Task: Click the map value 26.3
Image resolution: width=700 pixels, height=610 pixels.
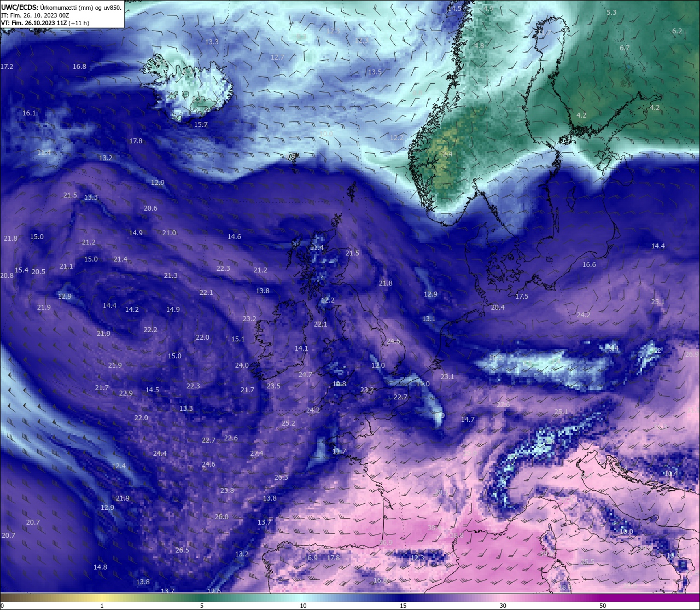Action: 281,477
